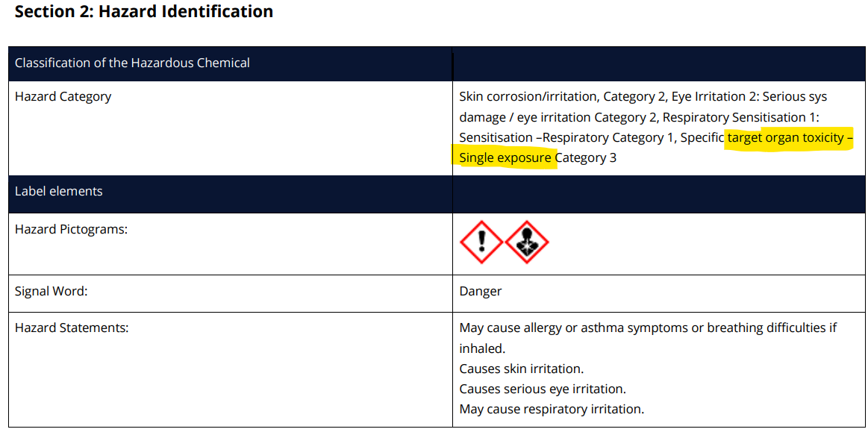868x435 pixels.
Task: Click the exclamation mark hazard pictogram
Action: (481, 242)
